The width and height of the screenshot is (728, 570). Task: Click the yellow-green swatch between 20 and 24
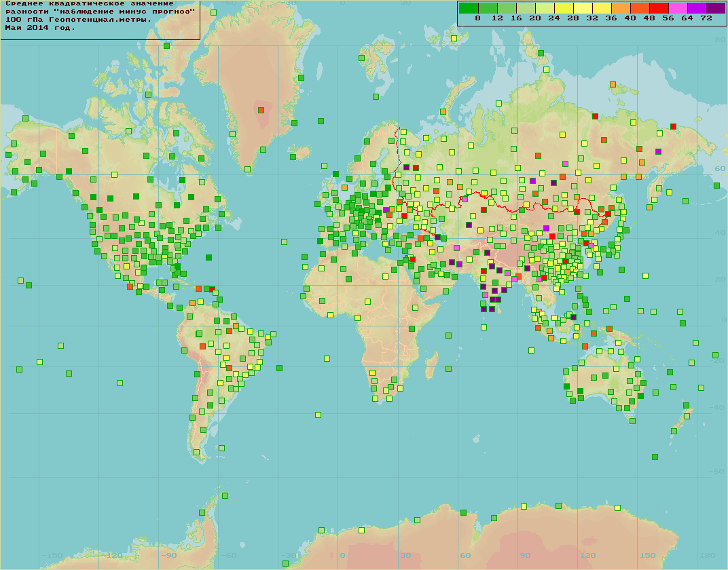(545, 8)
